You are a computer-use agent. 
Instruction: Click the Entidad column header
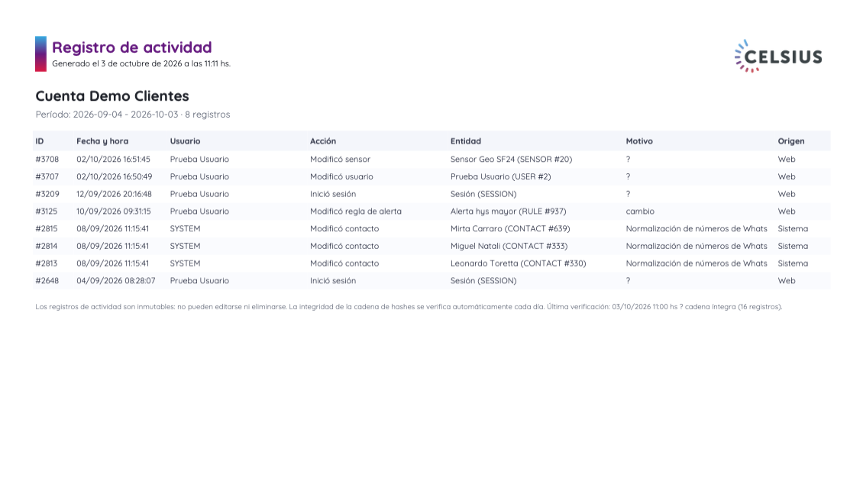pos(466,141)
